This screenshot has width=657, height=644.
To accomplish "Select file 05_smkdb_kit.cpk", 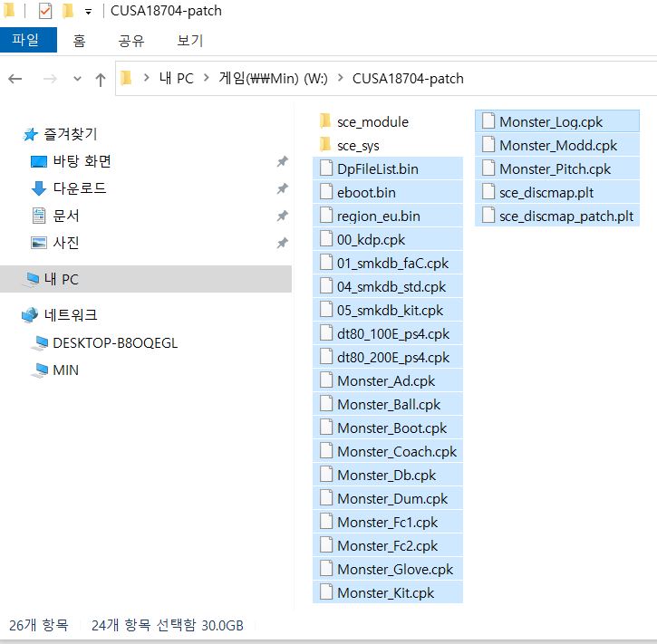I will click(388, 310).
